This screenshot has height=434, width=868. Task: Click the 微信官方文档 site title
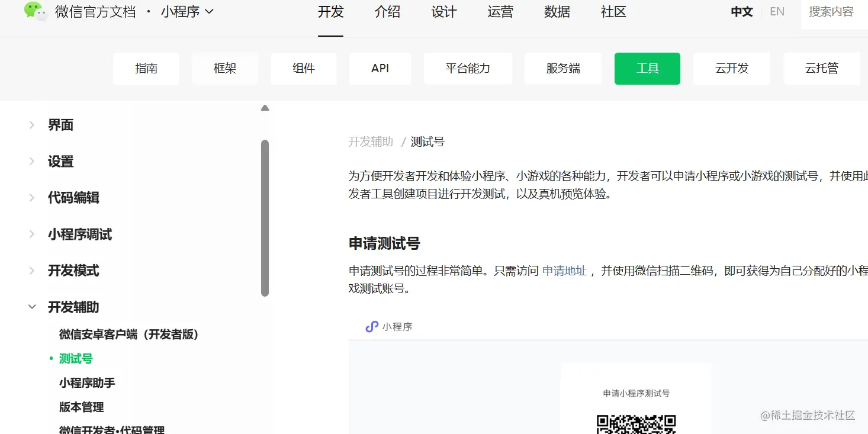(x=95, y=12)
